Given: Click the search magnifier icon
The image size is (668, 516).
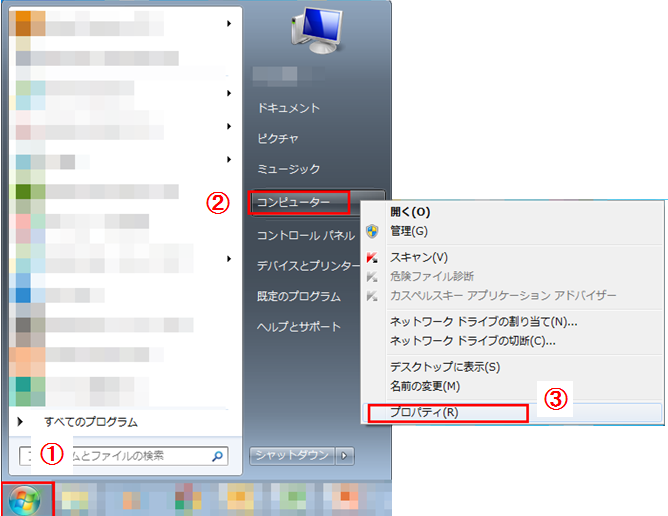Looking at the screenshot, I should click(x=218, y=456).
